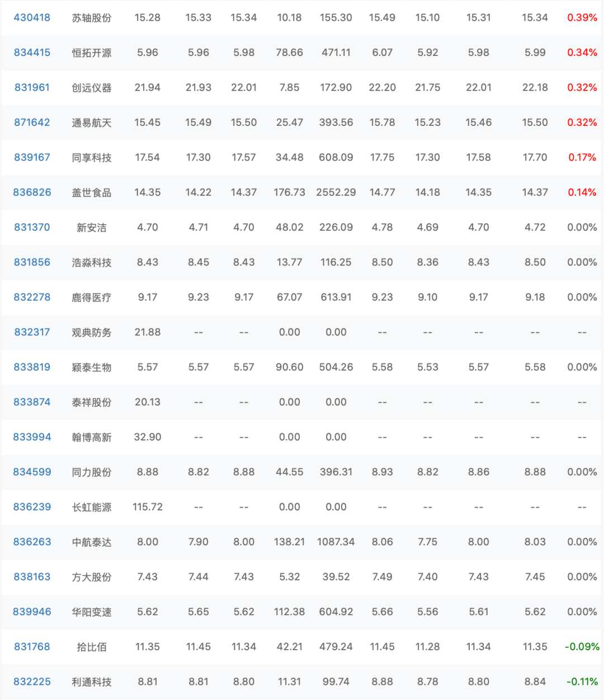Image resolution: width=604 pixels, height=700 pixels.
Task: Open stock code 836826 link
Action: coord(32,192)
